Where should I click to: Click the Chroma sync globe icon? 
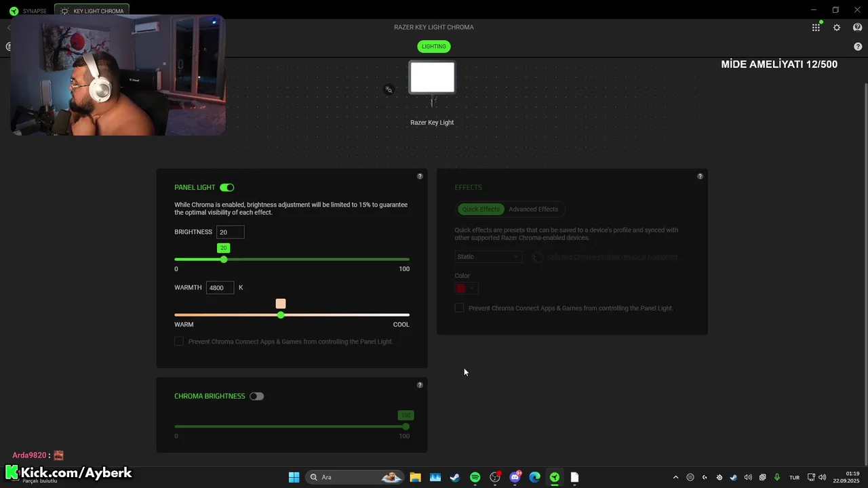[538, 257]
